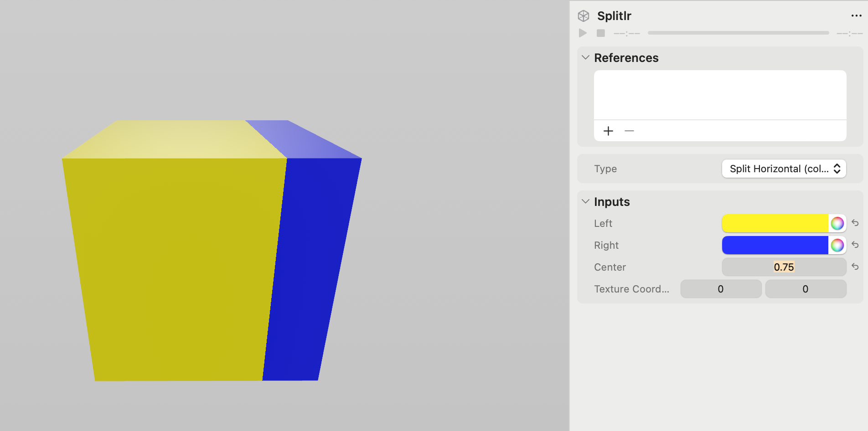Click the first Texture Coordinates field
The height and width of the screenshot is (431, 868).
click(x=721, y=289)
